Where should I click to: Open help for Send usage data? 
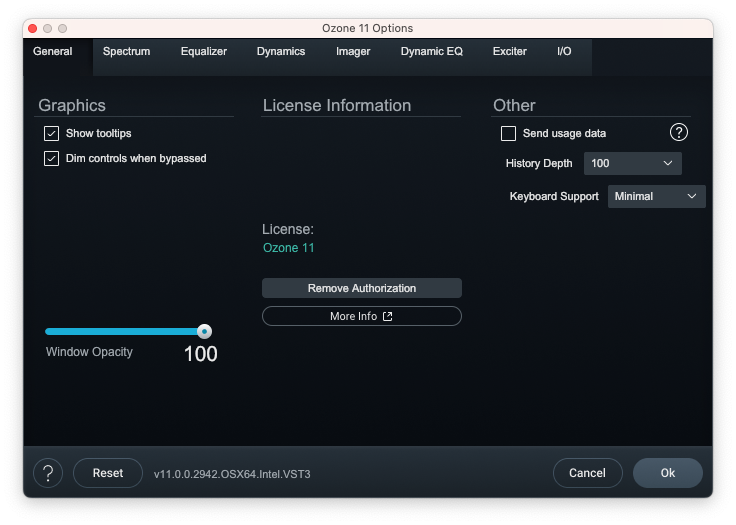(x=678, y=132)
